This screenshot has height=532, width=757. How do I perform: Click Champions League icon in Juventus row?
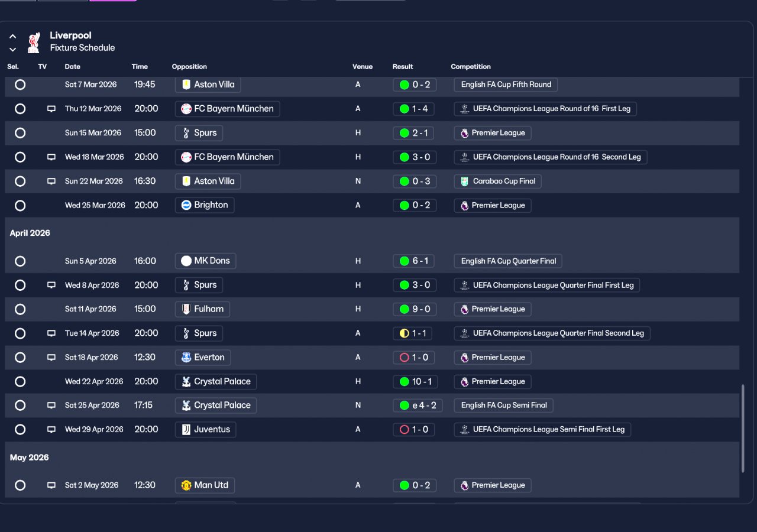pyautogui.click(x=464, y=430)
